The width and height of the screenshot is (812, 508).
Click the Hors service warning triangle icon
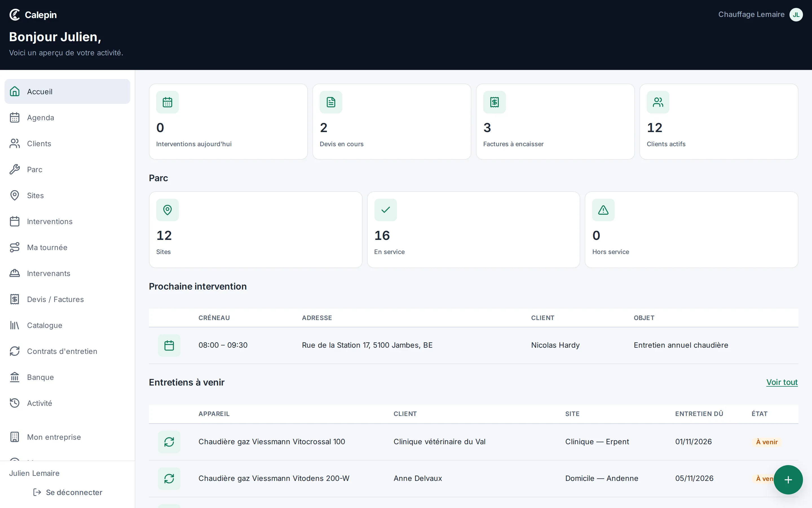click(x=603, y=210)
